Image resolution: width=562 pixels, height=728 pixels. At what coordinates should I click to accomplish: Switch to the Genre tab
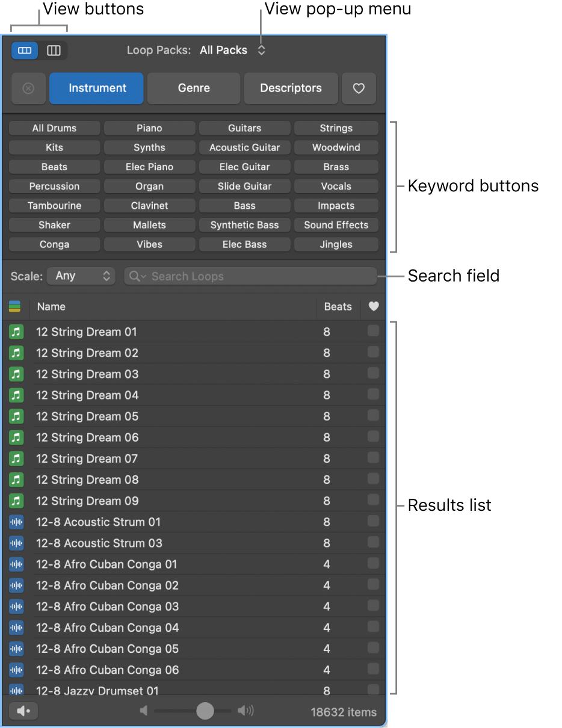[194, 88]
